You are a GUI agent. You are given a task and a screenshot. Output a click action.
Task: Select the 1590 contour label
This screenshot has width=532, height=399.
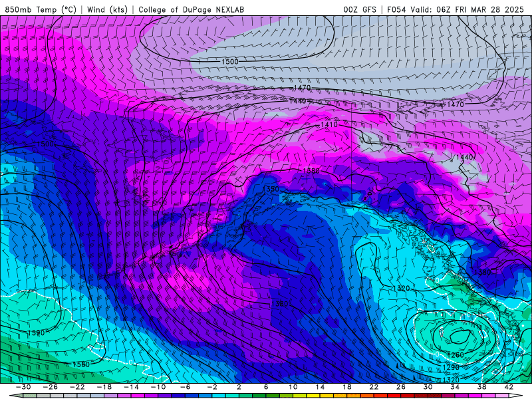pyautogui.click(x=36, y=333)
